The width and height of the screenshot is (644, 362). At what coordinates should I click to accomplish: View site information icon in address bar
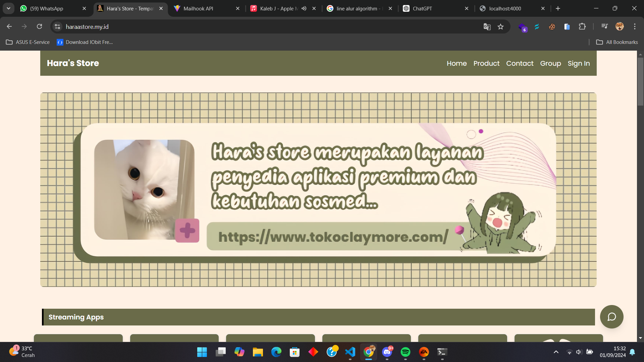(57, 26)
